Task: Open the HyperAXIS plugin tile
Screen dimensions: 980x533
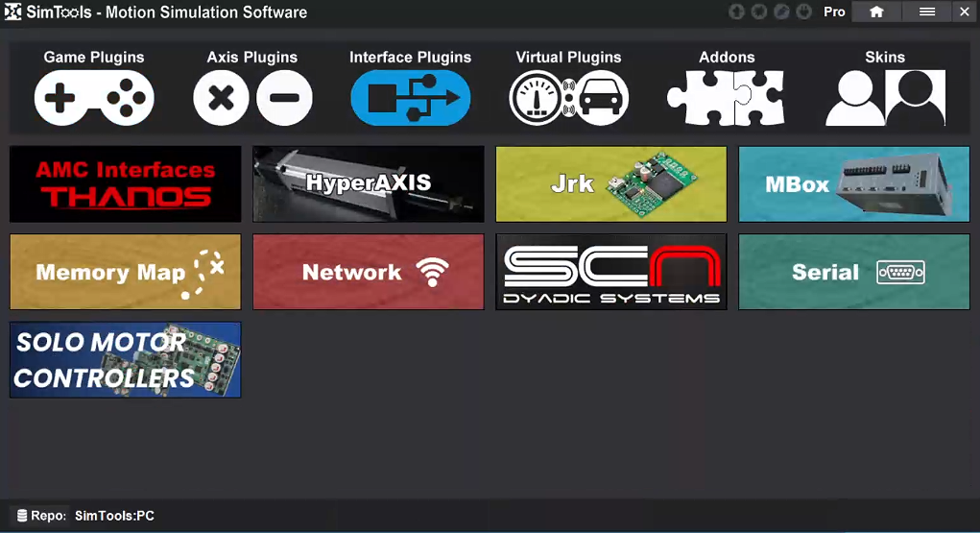Action: pyautogui.click(x=369, y=184)
